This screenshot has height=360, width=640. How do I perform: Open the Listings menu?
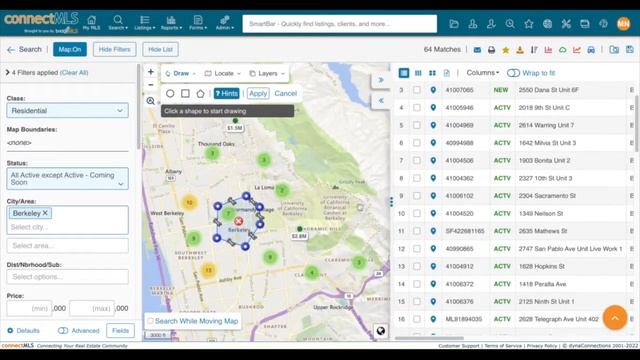pyautogui.click(x=144, y=23)
